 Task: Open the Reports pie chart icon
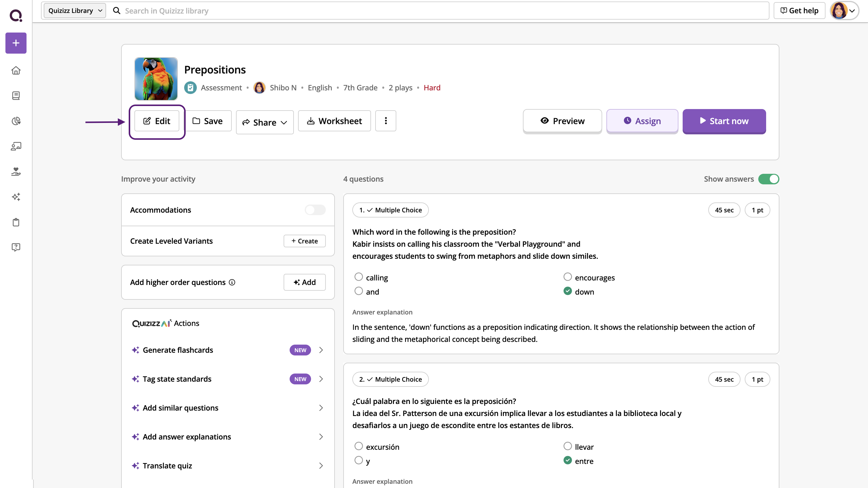point(16,121)
